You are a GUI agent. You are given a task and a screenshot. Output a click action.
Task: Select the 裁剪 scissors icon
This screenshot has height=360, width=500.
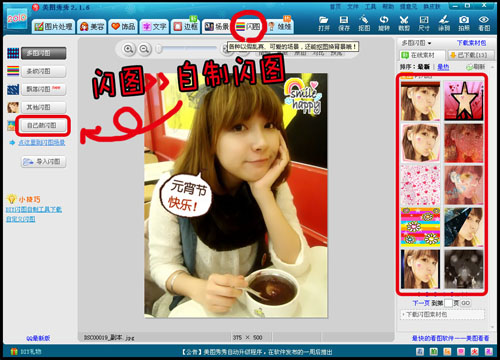(404, 23)
